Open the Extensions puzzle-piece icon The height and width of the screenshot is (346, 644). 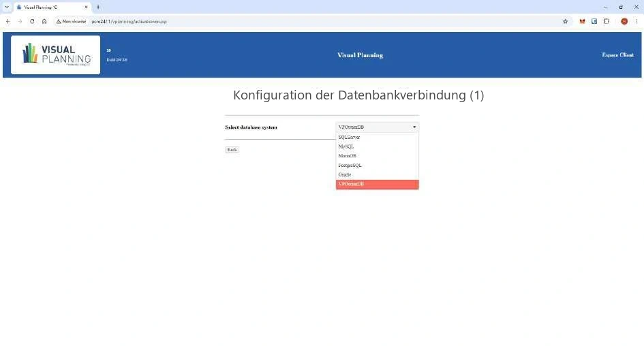click(x=607, y=21)
